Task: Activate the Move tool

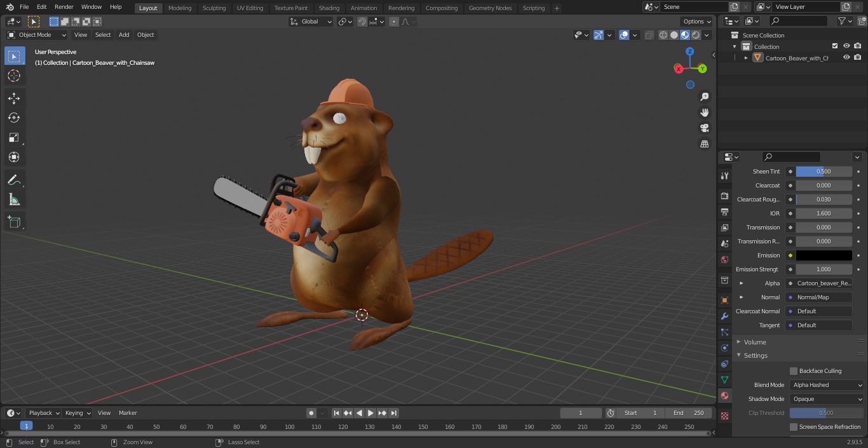Action: (14, 98)
